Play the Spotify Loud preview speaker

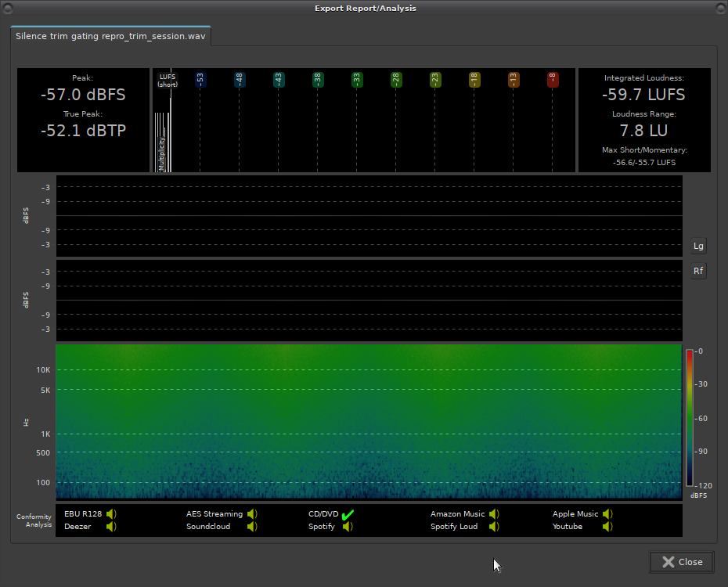494,527
